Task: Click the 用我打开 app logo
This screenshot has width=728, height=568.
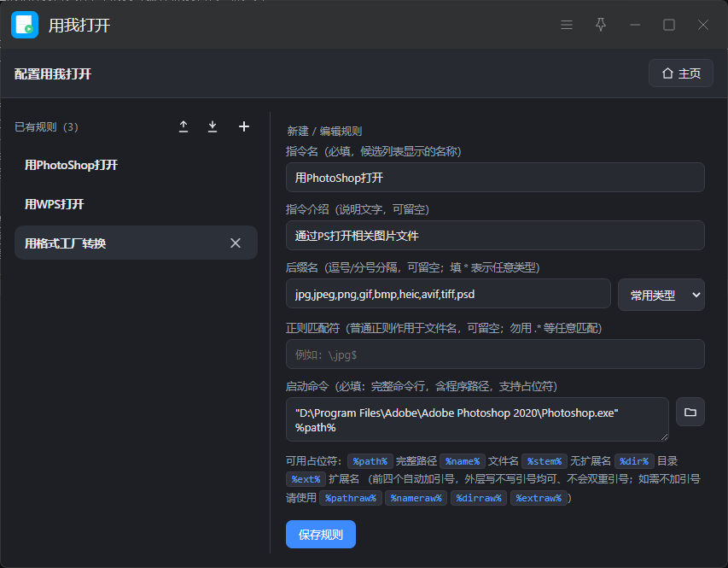Action: pos(25,25)
